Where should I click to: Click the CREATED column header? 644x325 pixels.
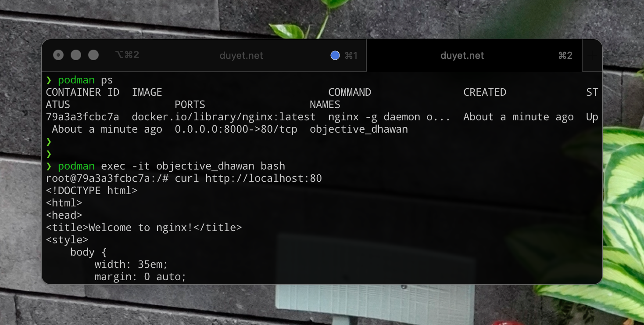[485, 92]
